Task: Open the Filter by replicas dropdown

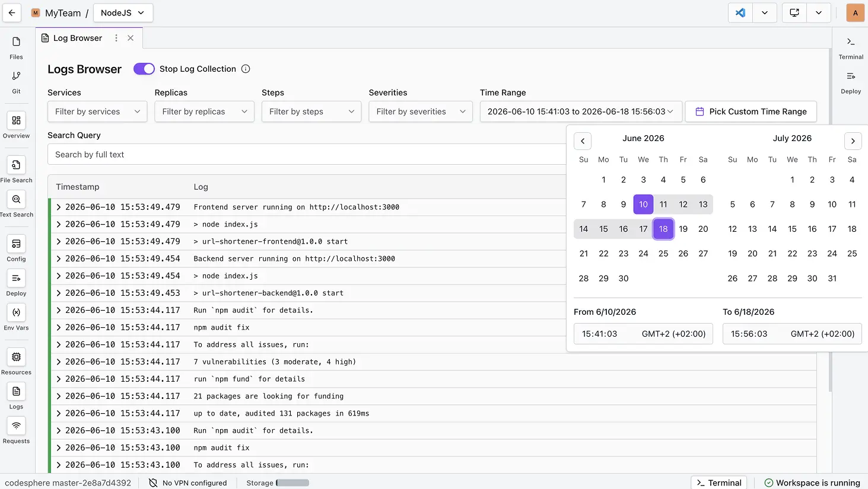Action: coord(204,111)
